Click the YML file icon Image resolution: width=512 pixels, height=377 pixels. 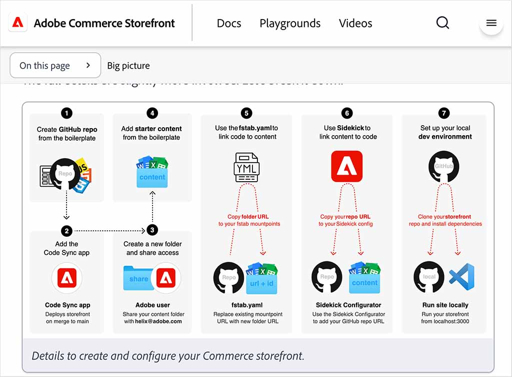coord(246,167)
